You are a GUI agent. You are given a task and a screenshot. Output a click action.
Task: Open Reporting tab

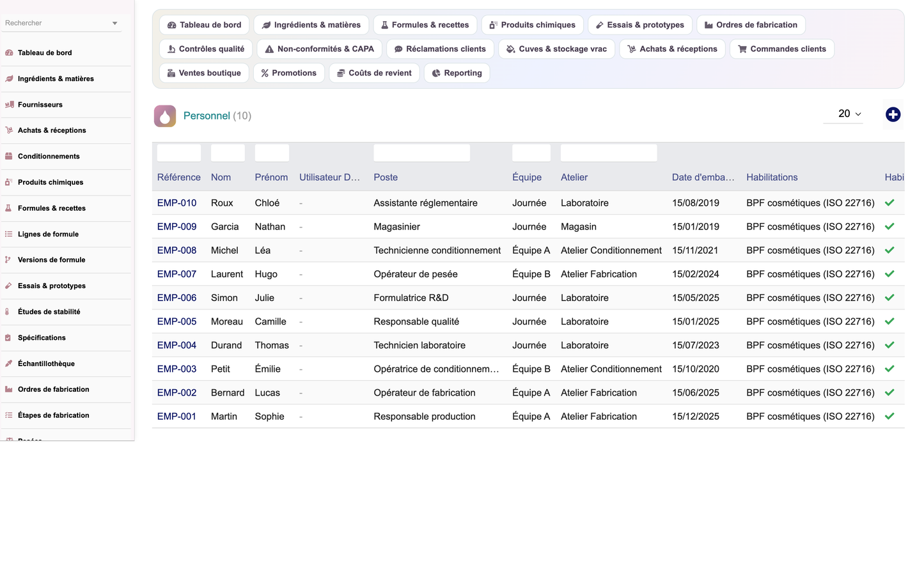(x=457, y=73)
